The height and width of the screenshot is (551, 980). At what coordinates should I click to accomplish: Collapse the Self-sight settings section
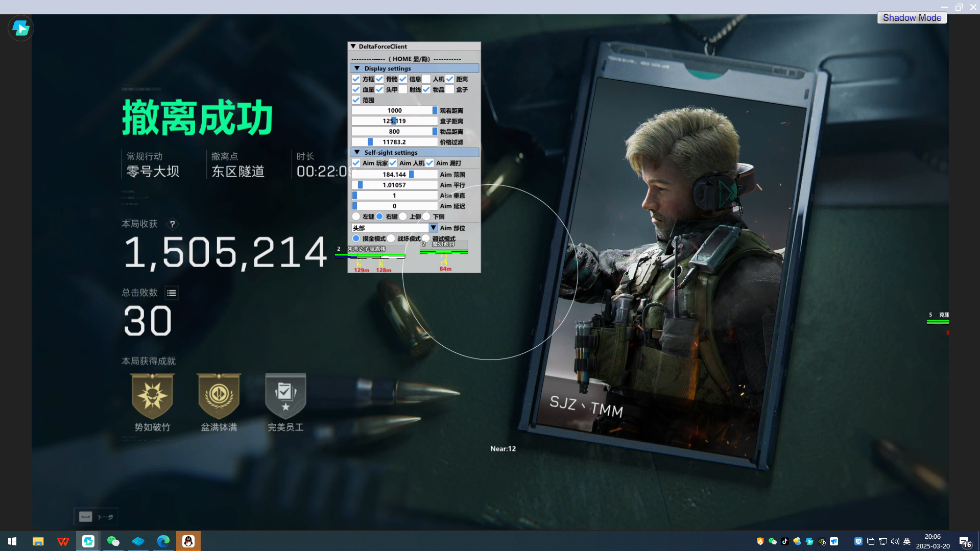357,153
